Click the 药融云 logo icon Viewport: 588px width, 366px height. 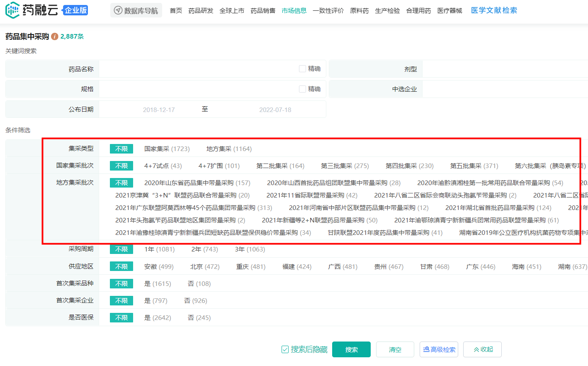[12, 10]
